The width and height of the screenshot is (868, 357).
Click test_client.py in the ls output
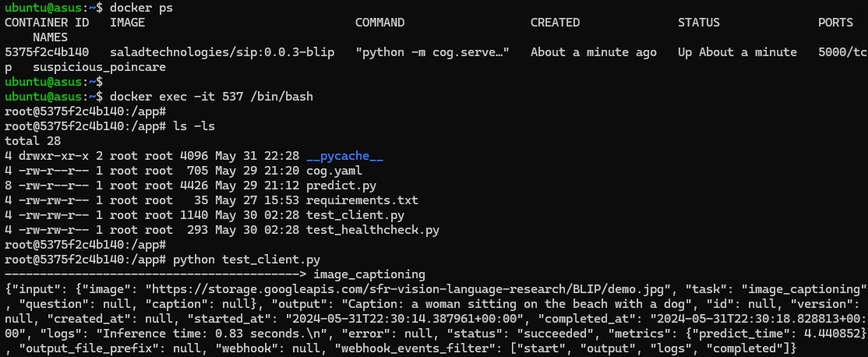355,215
